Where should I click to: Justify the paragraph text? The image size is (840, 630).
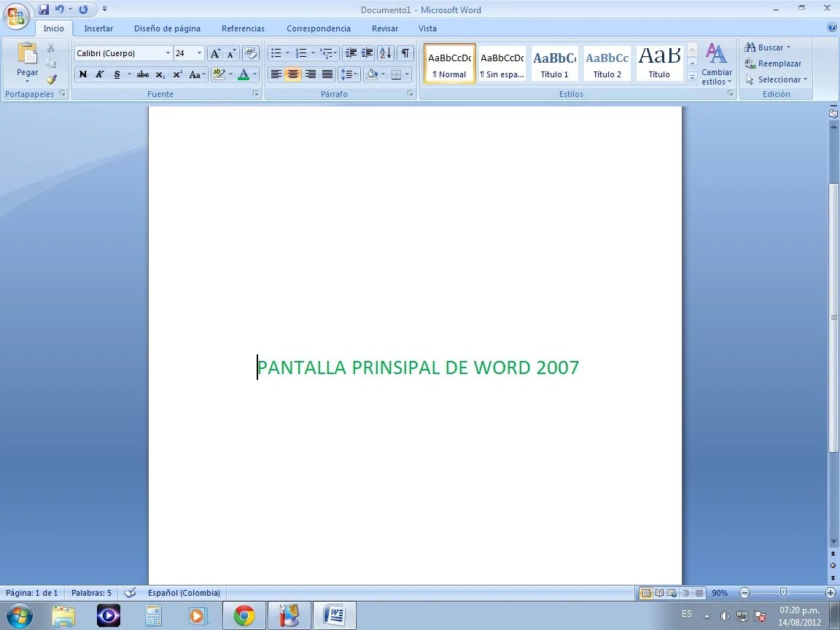[x=327, y=74]
